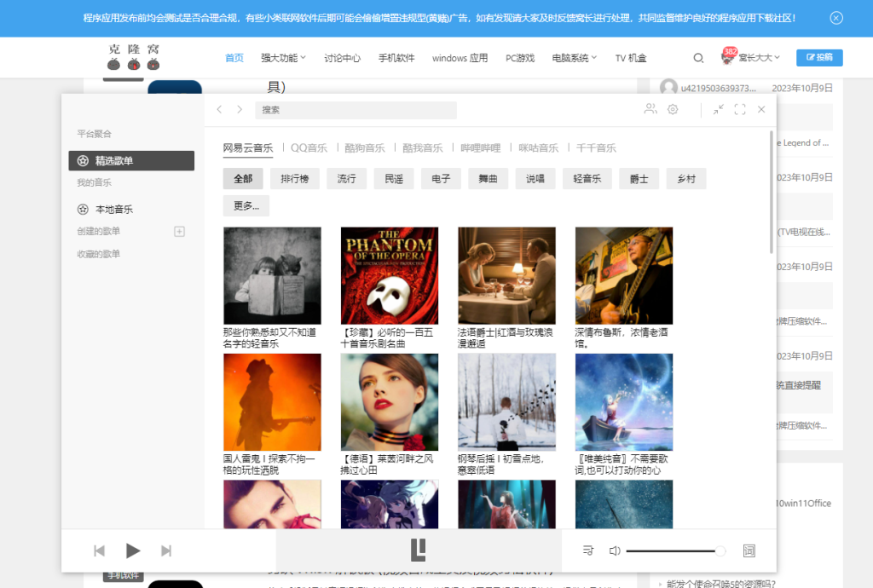Skip to next track
Viewport: 873px width, 588px height.
pyautogui.click(x=166, y=551)
